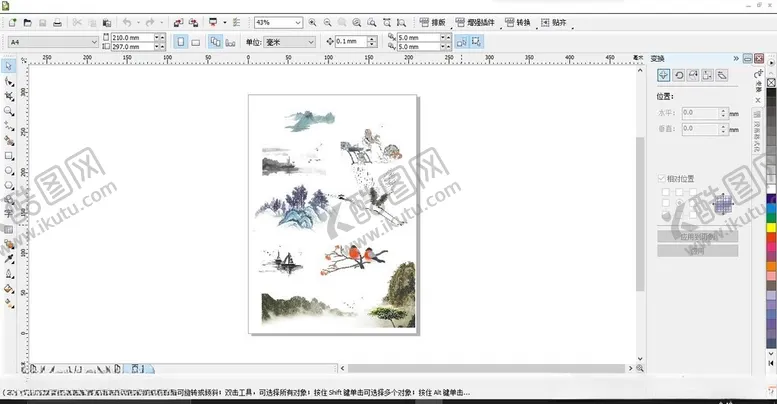Expand the 排版 toolbar dropdown

(x=451, y=27)
